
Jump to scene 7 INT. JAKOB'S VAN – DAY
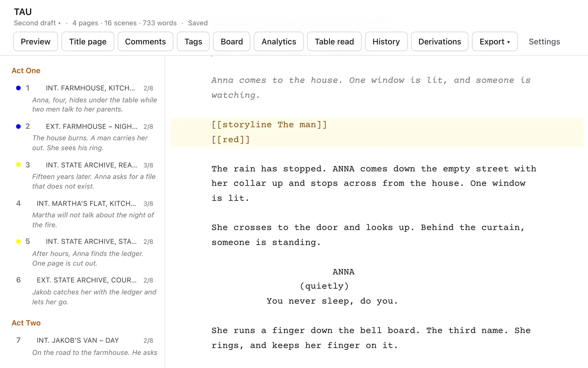[78, 340]
